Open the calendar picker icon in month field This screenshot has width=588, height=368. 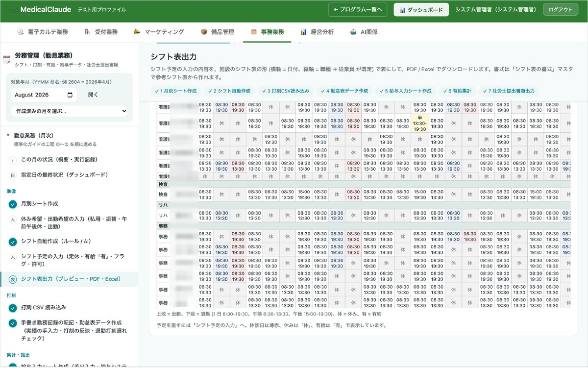pos(70,95)
